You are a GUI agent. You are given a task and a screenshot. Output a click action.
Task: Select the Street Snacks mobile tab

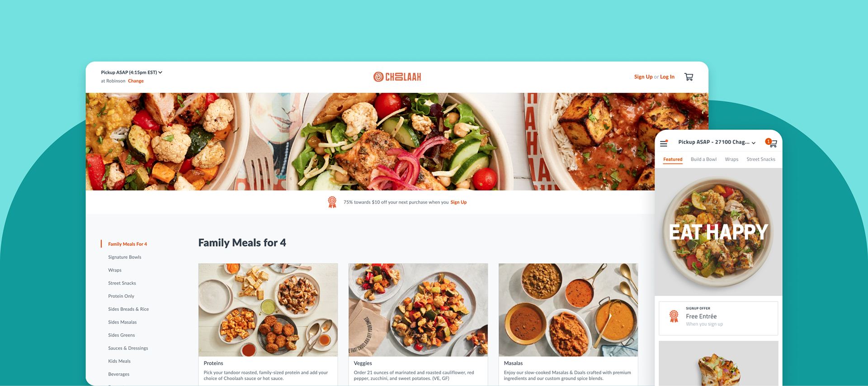point(761,159)
